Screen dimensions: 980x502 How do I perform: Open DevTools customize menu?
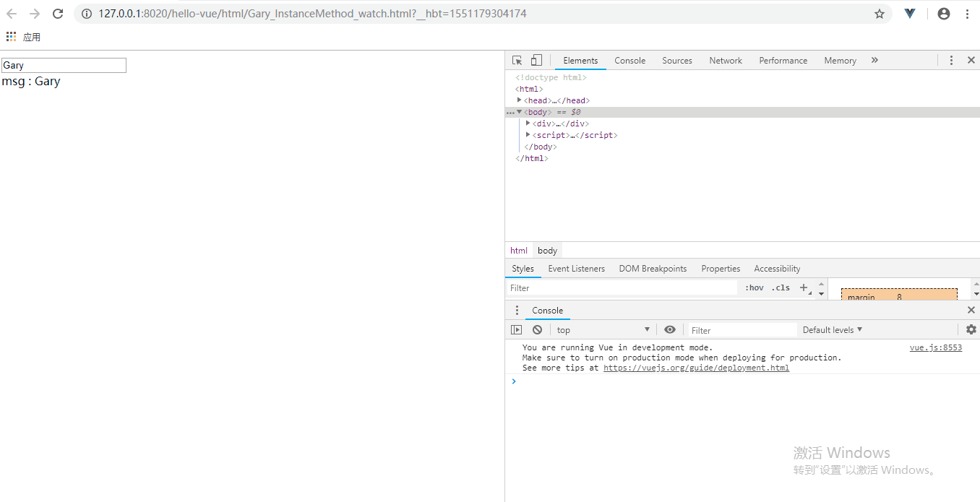click(951, 61)
